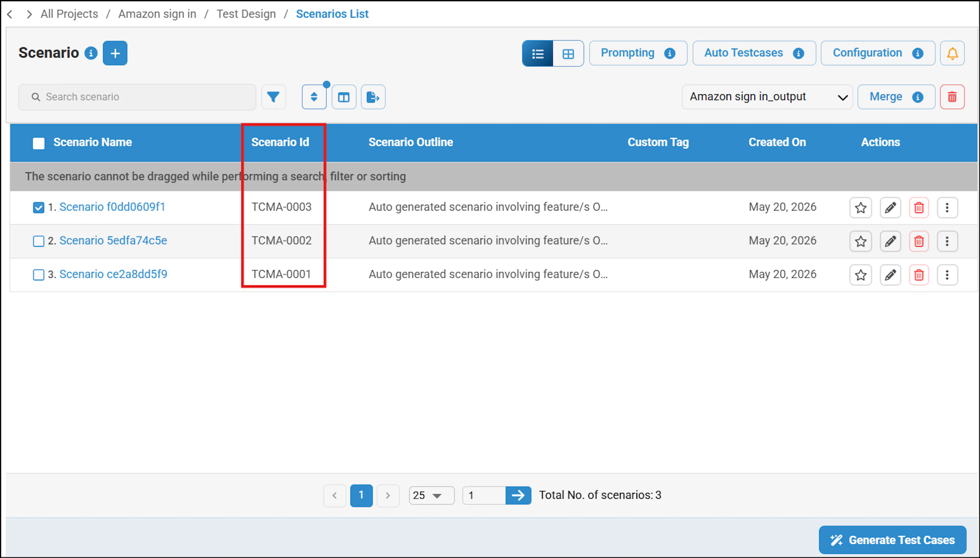The image size is (980, 558).
Task: Open the 25 per page dropdown
Action: (x=432, y=495)
